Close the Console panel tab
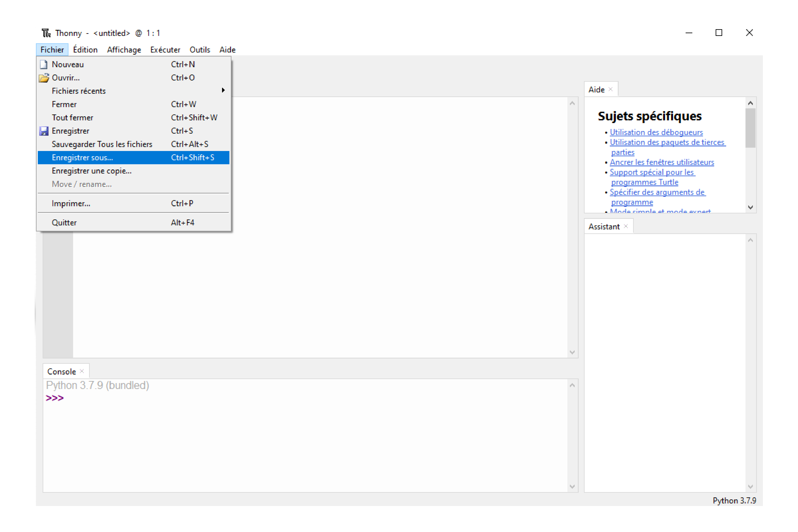Image resolution: width=798 pixels, height=532 pixels. pyautogui.click(x=82, y=371)
